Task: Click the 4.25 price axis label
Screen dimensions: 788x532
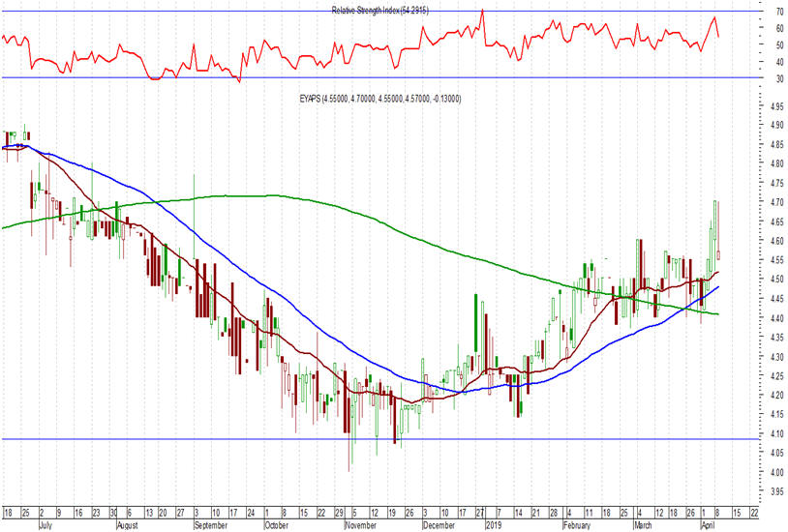Action: pos(776,376)
